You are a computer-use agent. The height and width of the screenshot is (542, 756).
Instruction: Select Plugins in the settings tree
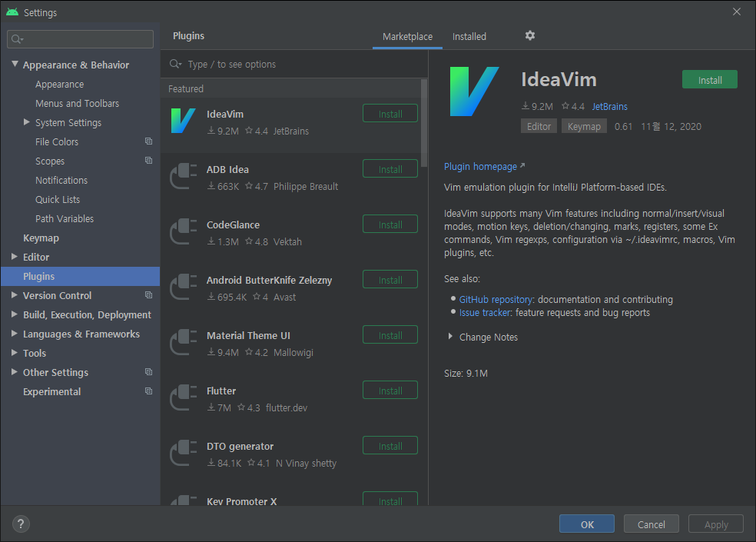[x=80, y=276]
